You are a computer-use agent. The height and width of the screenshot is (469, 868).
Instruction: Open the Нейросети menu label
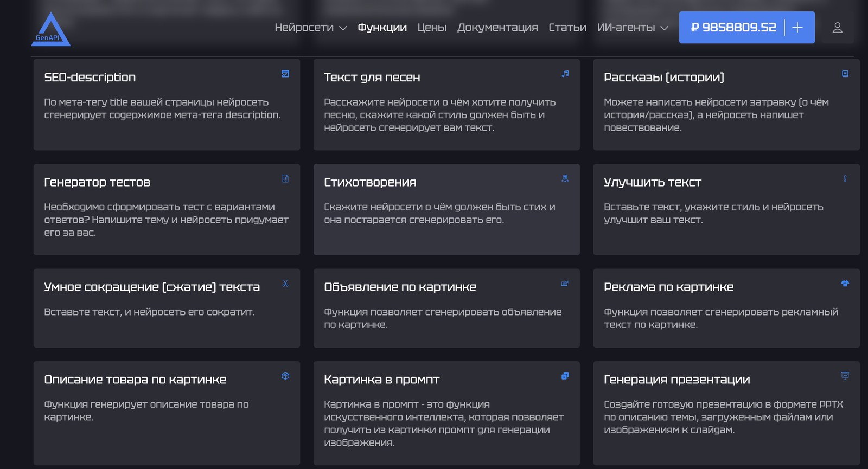coord(304,28)
